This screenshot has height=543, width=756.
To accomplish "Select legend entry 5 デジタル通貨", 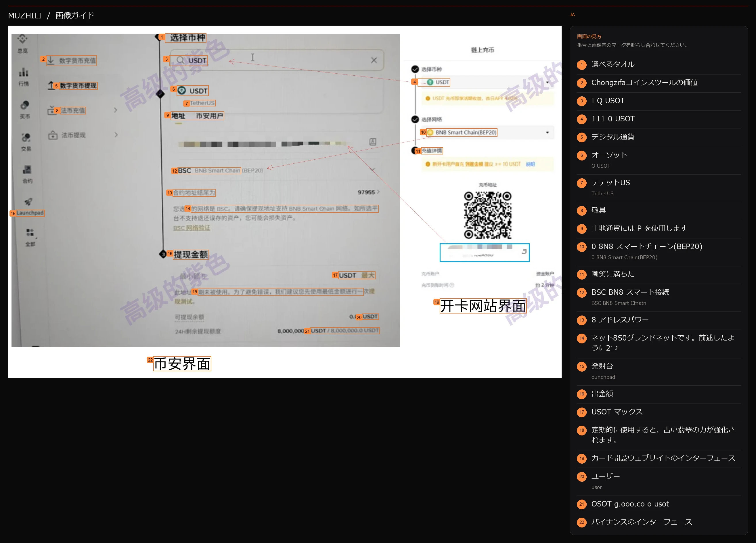I will click(659, 137).
